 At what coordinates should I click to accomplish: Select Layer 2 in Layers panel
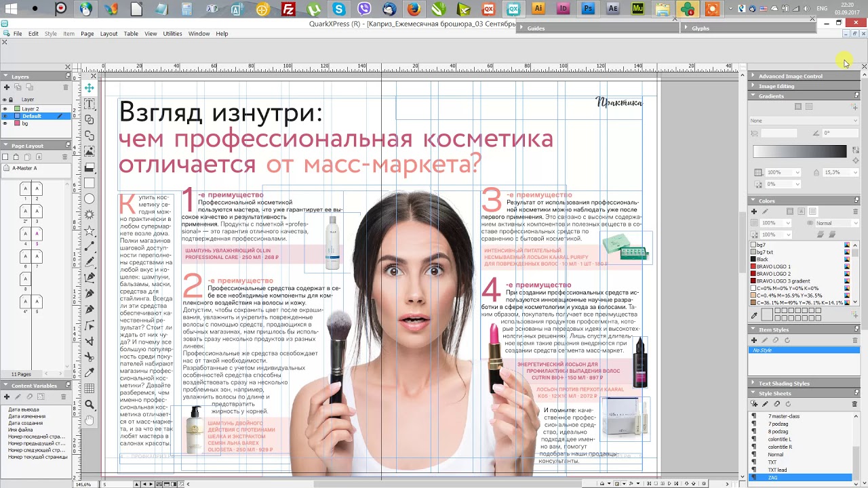(x=37, y=108)
